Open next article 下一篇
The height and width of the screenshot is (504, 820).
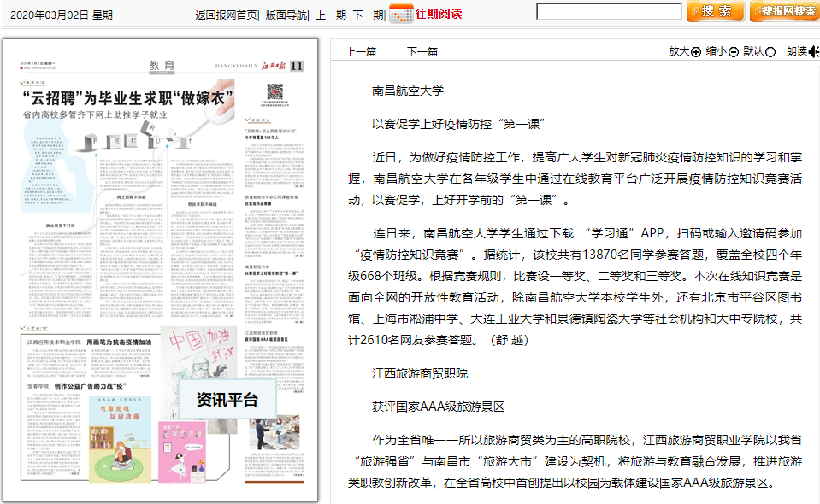coord(422,51)
